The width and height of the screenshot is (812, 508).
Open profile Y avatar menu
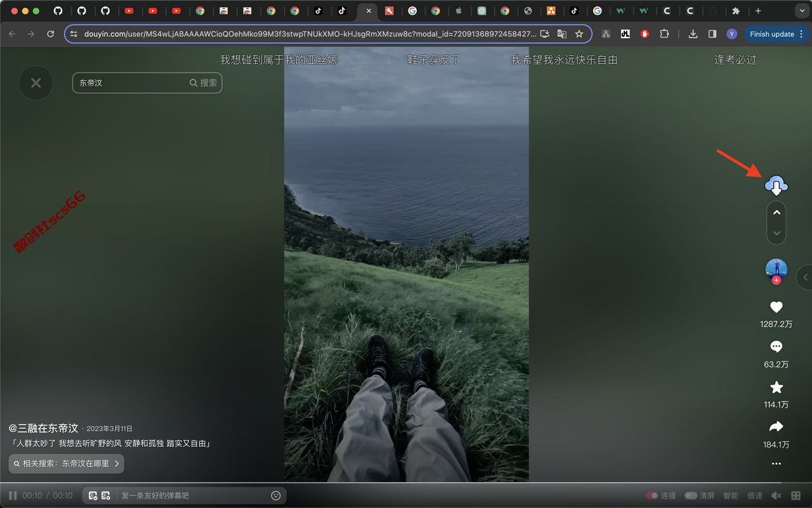pyautogui.click(x=731, y=34)
